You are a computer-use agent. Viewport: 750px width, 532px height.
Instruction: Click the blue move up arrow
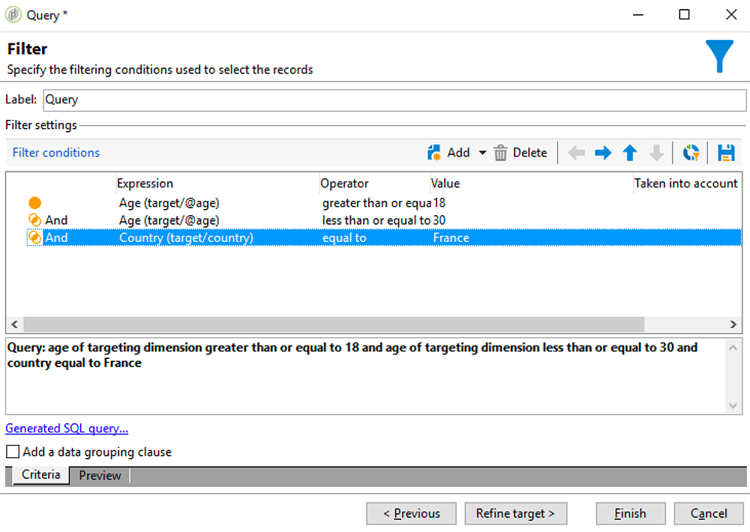(629, 153)
